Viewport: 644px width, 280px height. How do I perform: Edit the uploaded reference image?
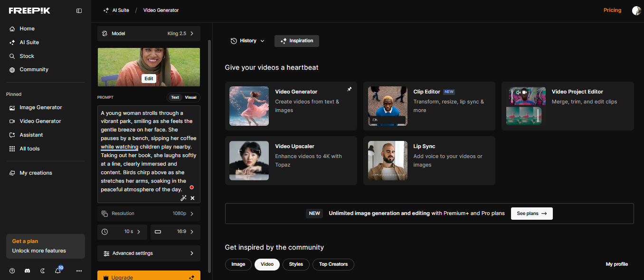click(149, 78)
